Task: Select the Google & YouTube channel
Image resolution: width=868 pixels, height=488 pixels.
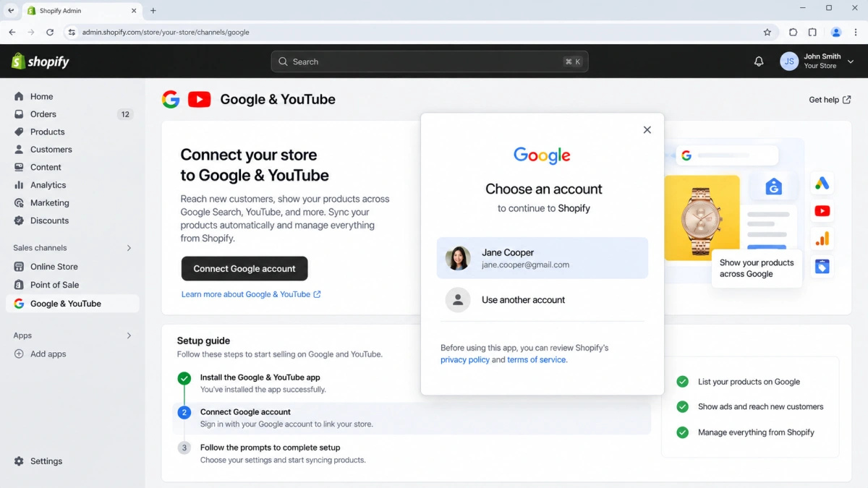Action: 72,304
